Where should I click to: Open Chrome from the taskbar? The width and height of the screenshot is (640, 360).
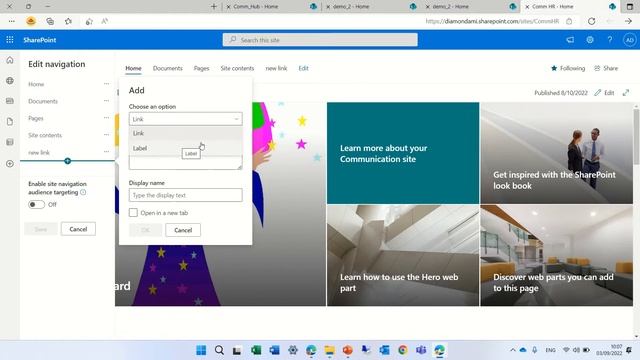[x=403, y=350]
